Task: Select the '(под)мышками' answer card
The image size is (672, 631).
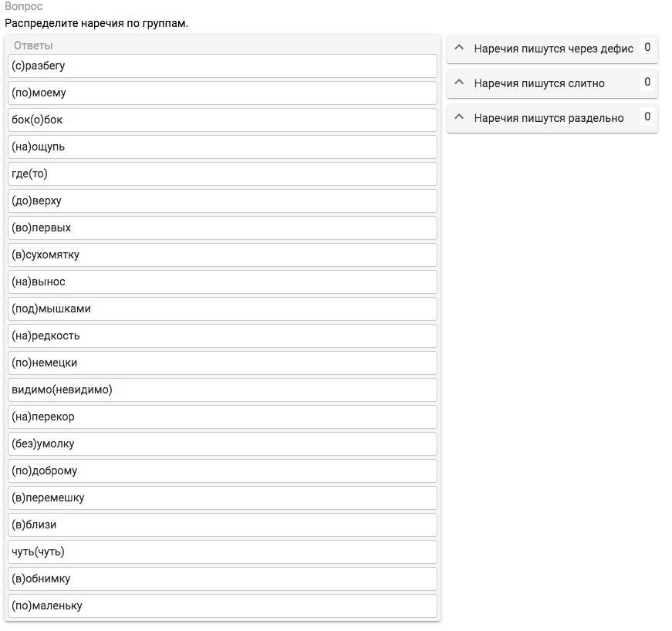Action: 222,309
